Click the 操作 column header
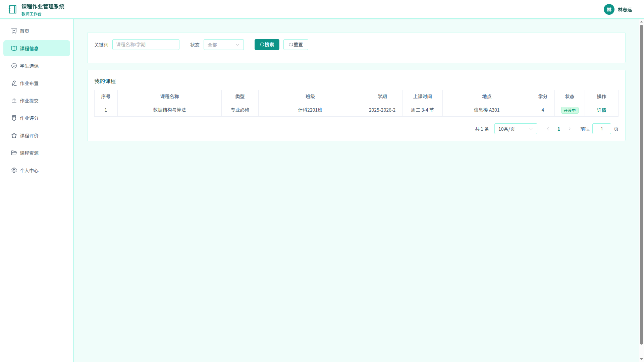 [601, 97]
